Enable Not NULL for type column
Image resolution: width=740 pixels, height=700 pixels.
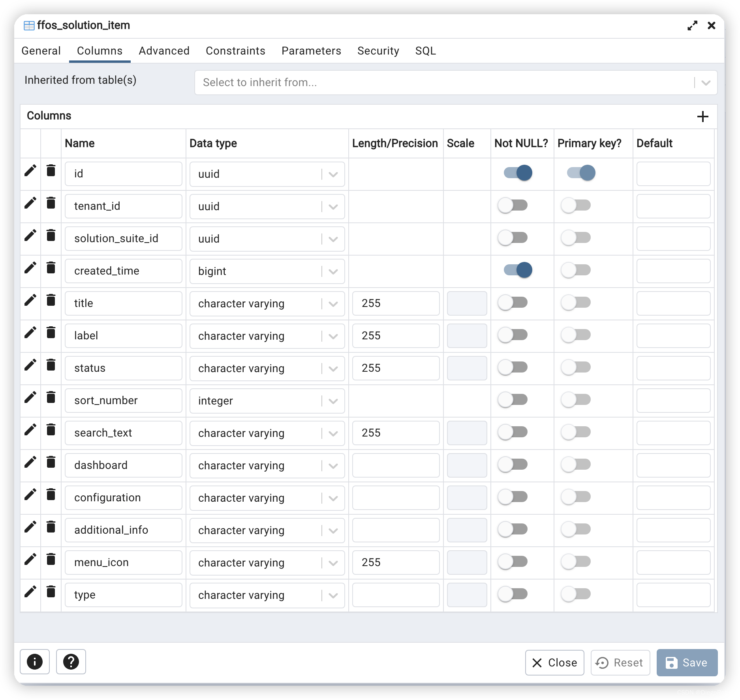pyautogui.click(x=513, y=594)
